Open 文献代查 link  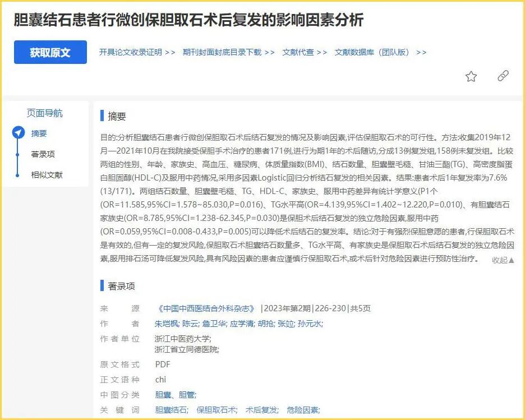(305, 52)
